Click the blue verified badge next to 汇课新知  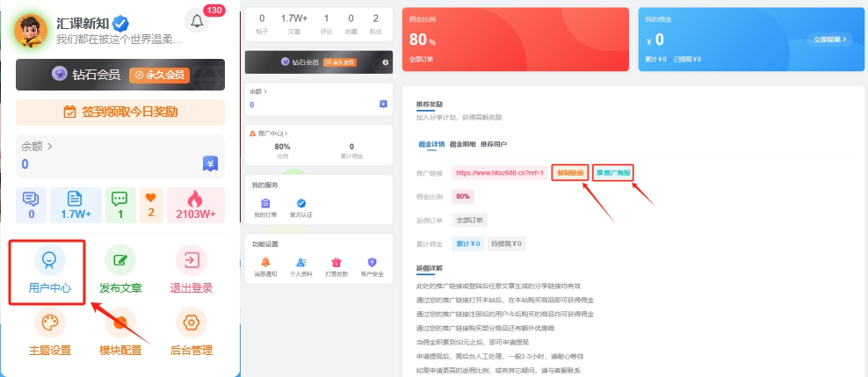[x=120, y=24]
